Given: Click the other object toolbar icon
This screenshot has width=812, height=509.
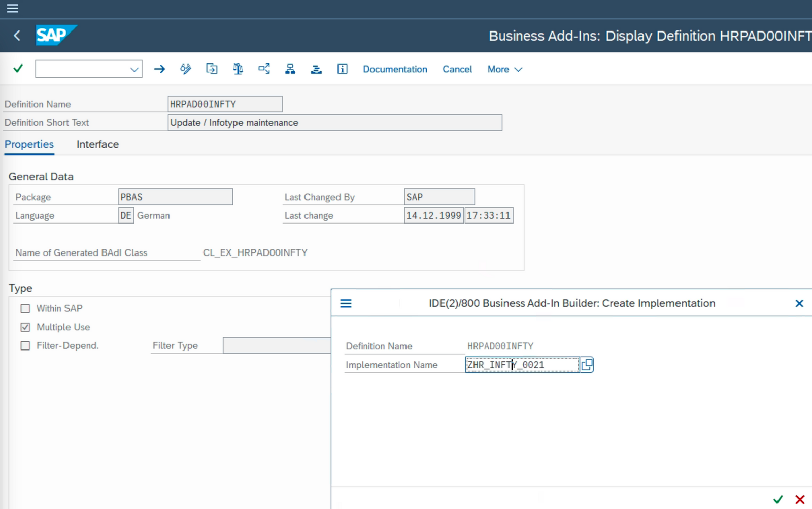Looking at the screenshot, I should [x=212, y=69].
